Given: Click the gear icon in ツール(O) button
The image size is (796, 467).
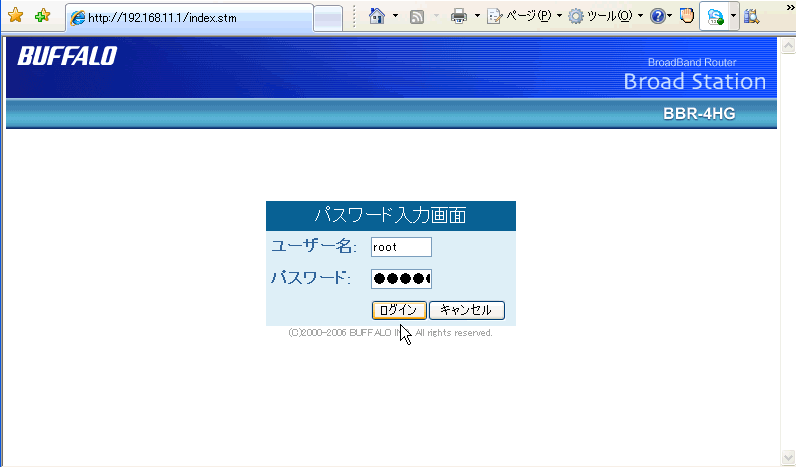Looking at the screenshot, I should coord(576,16).
